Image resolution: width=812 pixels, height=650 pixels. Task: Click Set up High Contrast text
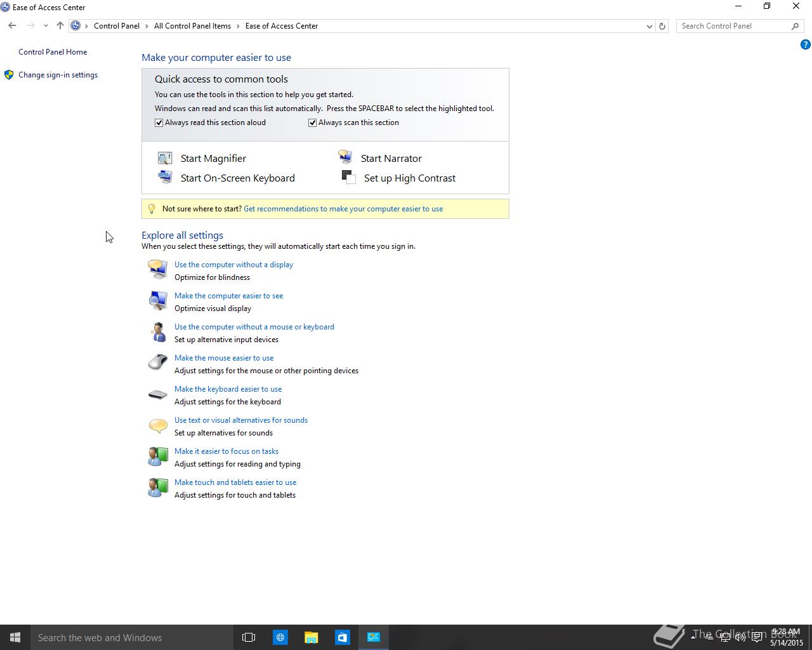[x=410, y=178]
